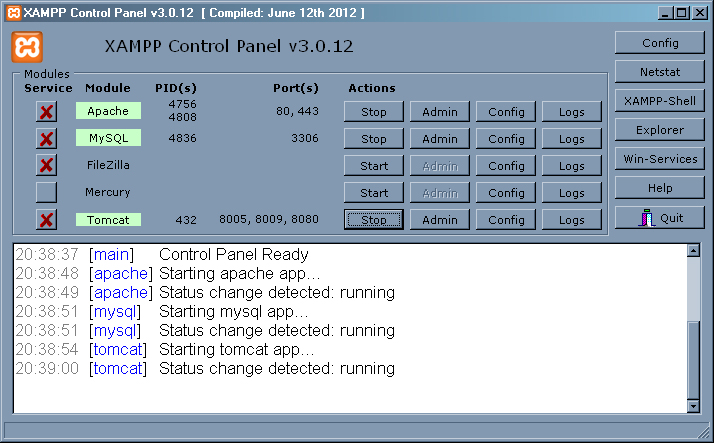
Task: Click the 20:38:49 apache running log entry
Action: [x=205, y=293]
